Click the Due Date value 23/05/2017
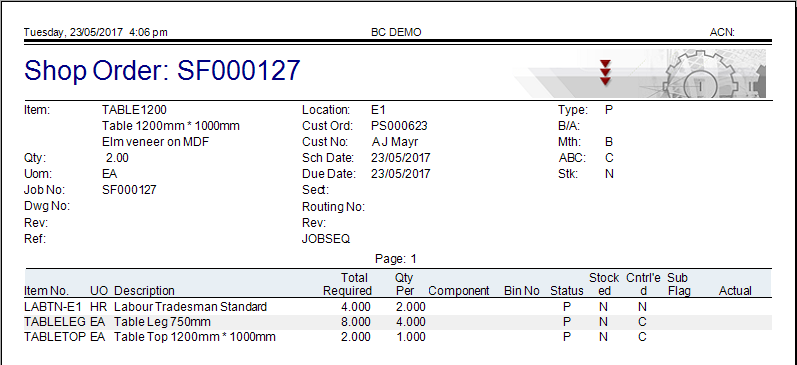The width and height of the screenshot is (797, 365). [x=401, y=174]
